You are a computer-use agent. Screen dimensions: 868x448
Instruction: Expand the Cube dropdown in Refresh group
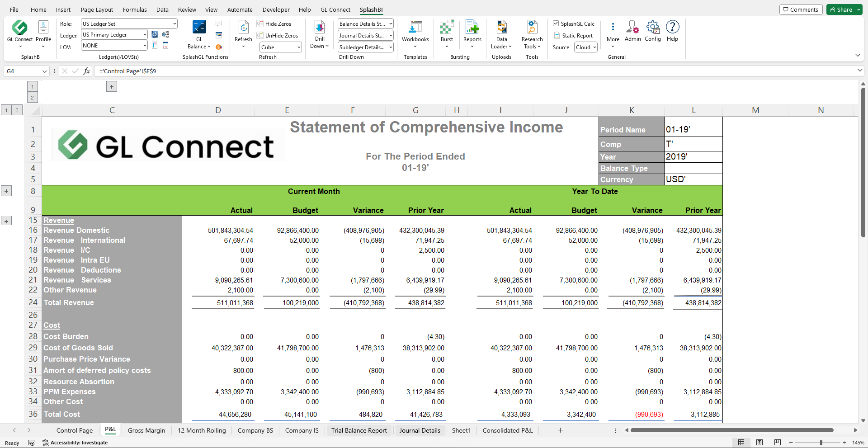(299, 47)
